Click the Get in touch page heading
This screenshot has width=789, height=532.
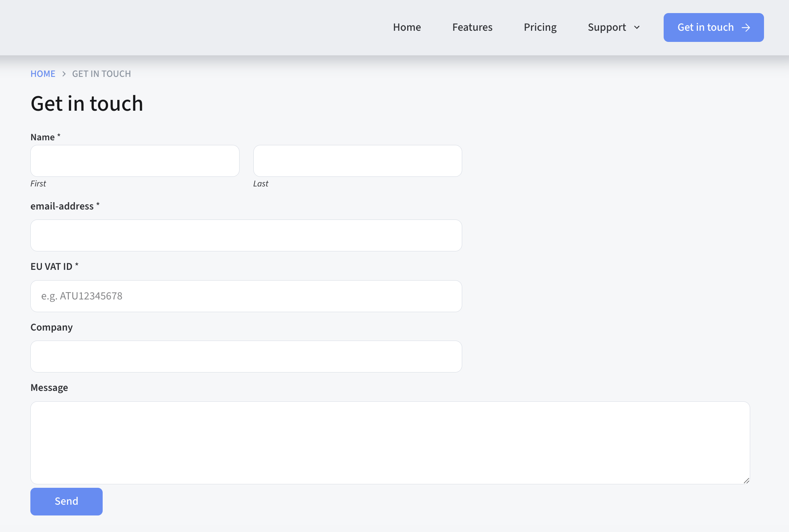(87, 103)
